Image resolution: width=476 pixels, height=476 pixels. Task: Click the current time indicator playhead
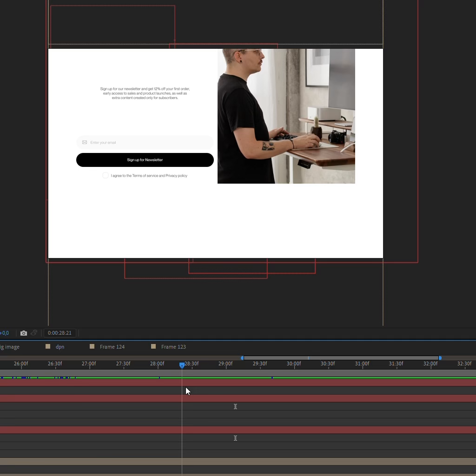click(182, 365)
